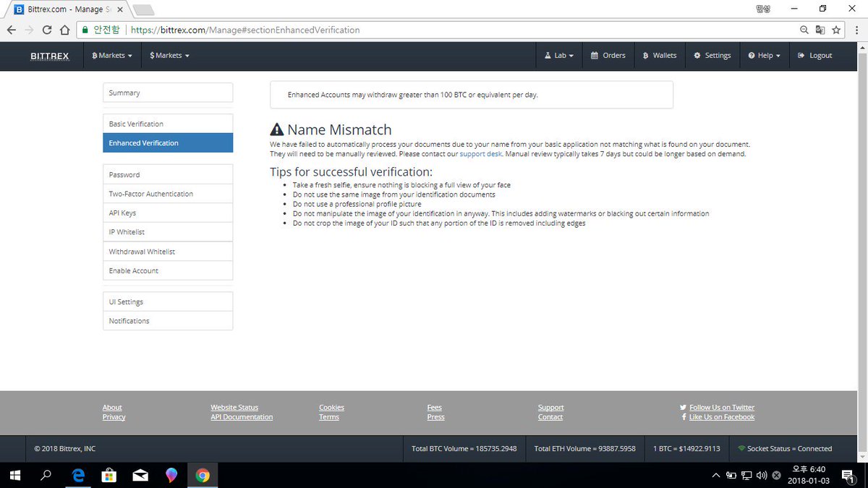Image resolution: width=868 pixels, height=488 pixels.
Task: Open the Terms footer link
Action: tap(329, 417)
